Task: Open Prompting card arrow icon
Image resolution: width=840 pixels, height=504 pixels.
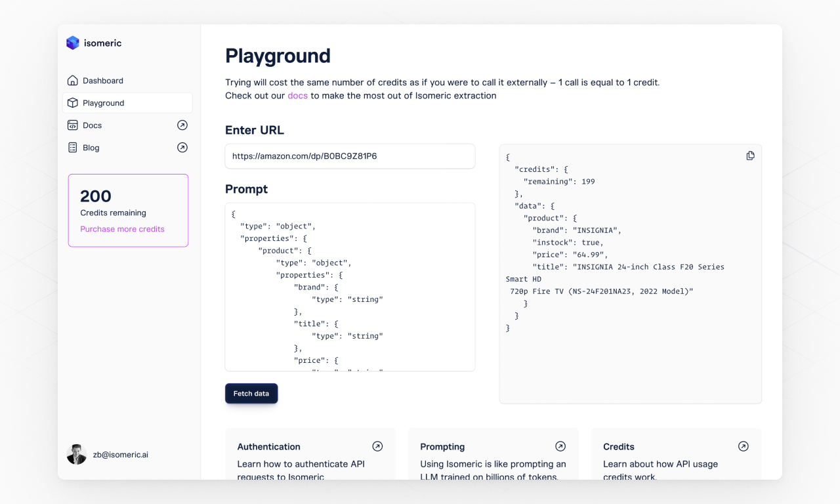Action: point(560,446)
